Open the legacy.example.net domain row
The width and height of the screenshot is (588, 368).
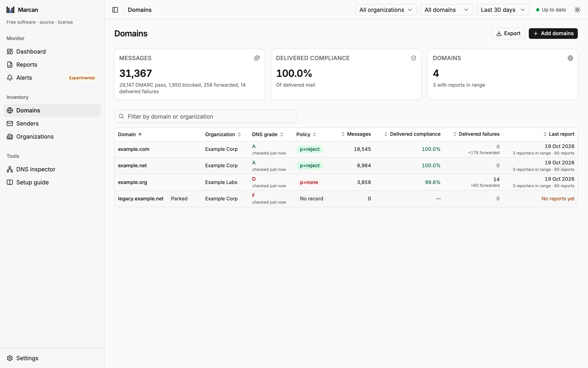coord(346,199)
